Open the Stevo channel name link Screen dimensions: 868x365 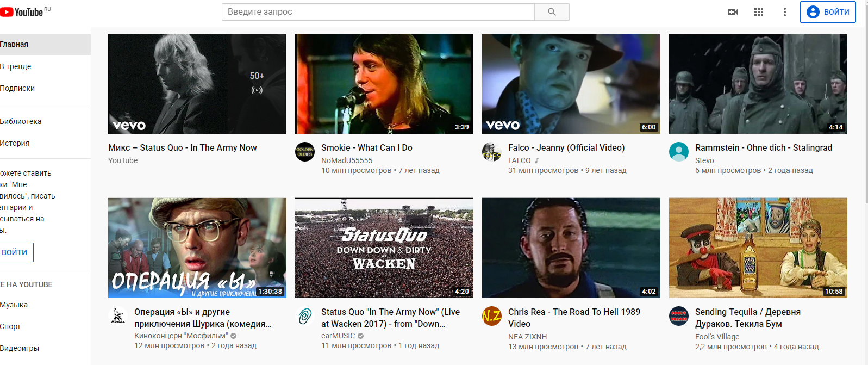click(704, 160)
